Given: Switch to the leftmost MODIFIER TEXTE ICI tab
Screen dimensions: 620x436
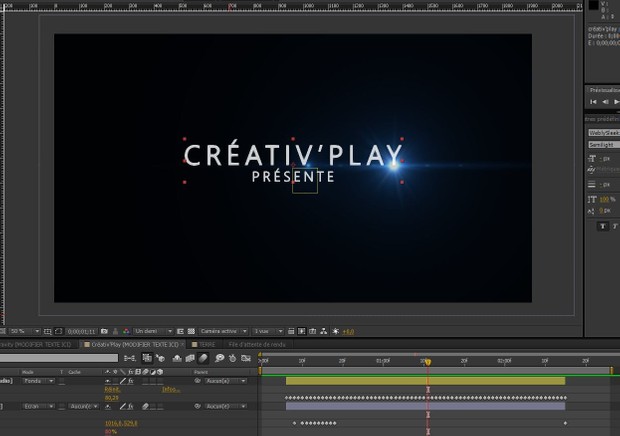Looking at the screenshot, I should pos(36,345).
